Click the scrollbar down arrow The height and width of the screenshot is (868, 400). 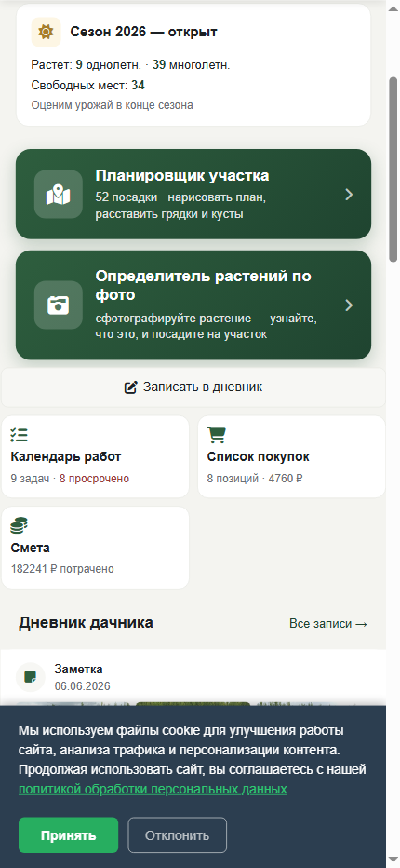click(x=393, y=861)
